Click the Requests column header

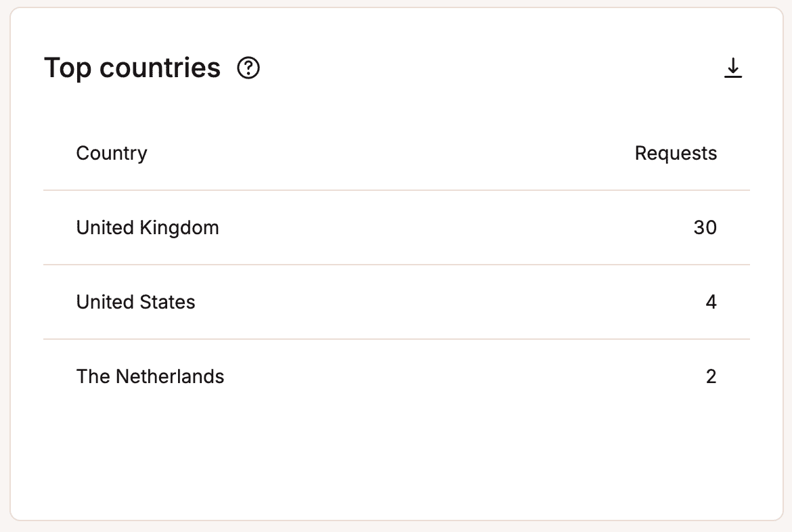click(x=676, y=153)
